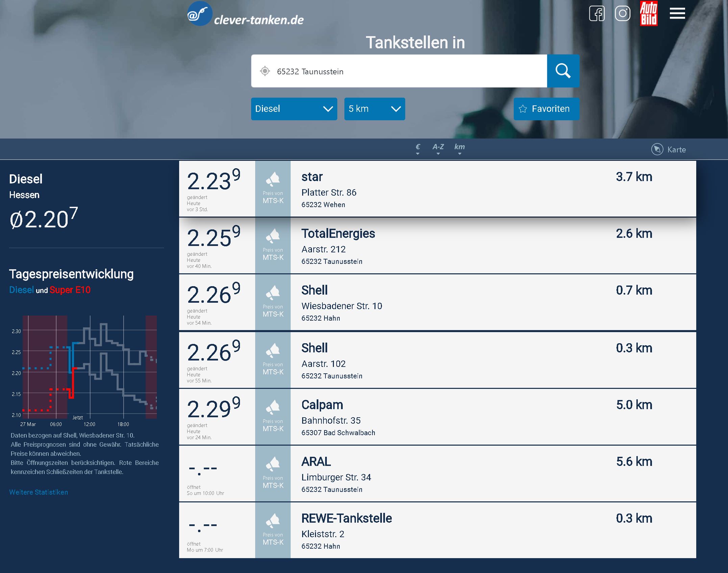The image size is (728, 573).
Task: Click megaphone for Shell Wiesbadener Str. 10
Action: click(273, 293)
